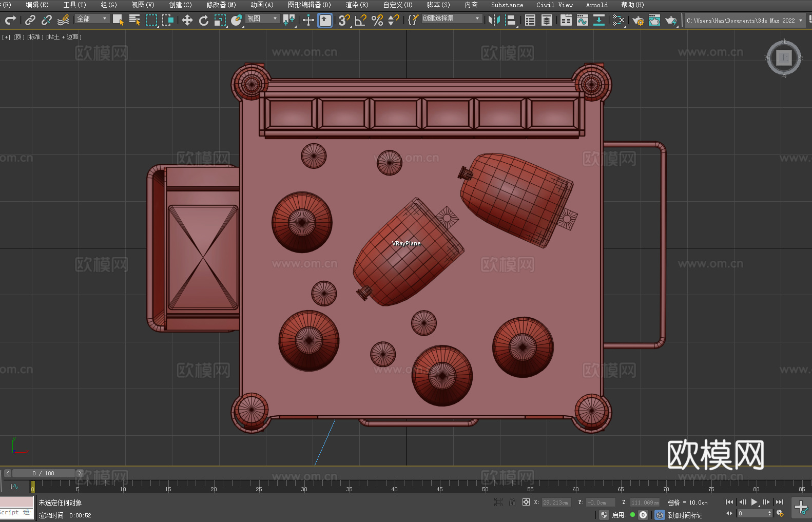The height and width of the screenshot is (522, 812).
Task: Toggle the Selection Lock padlock
Action: click(x=512, y=502)
